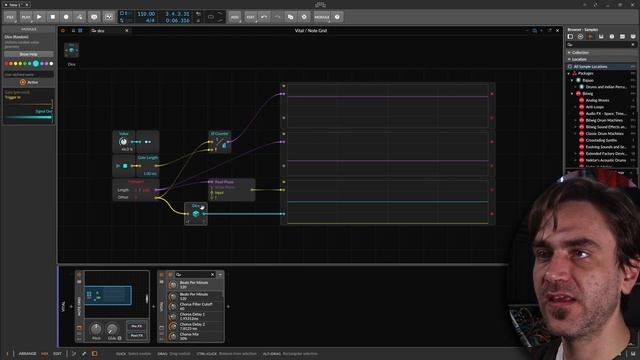
Task: Select Crossfading Synths package
Action: point(601,140)
